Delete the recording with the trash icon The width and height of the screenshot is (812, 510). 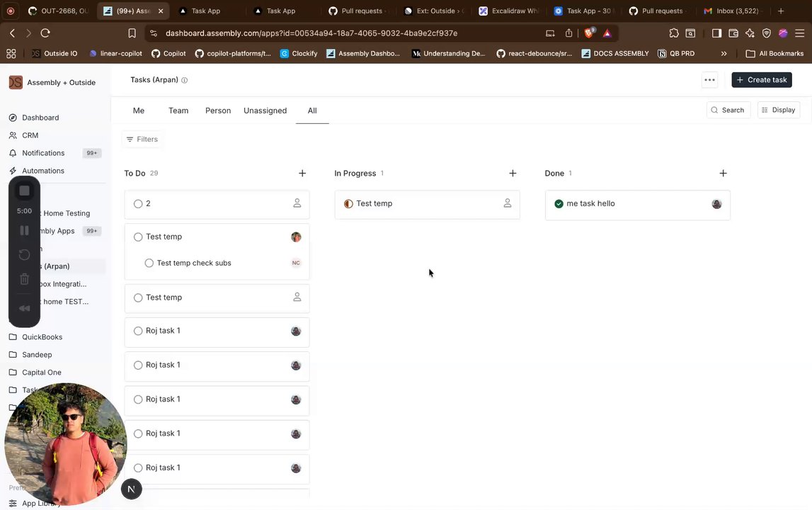24,279
